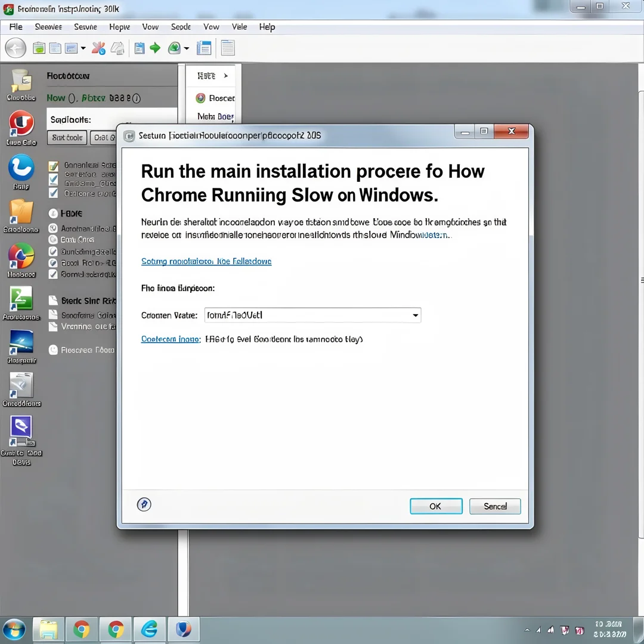Click the Sadiaolte field in background panel
Image resolution: width=644 pixels, height=644 pixels.
(112, 119)
